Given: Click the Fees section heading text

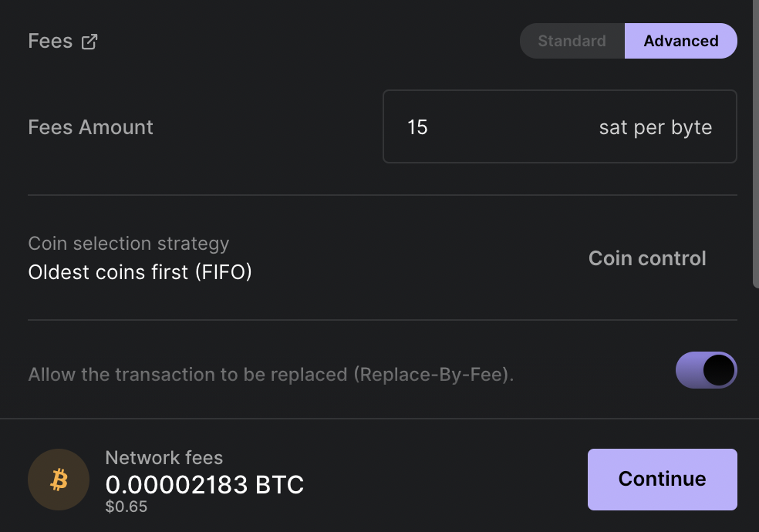Looking at the screenshot, I should point(50,41).
